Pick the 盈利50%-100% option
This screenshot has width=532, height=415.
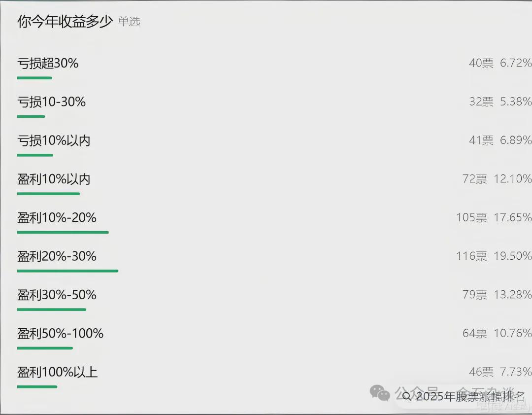(x=60, y=334)
